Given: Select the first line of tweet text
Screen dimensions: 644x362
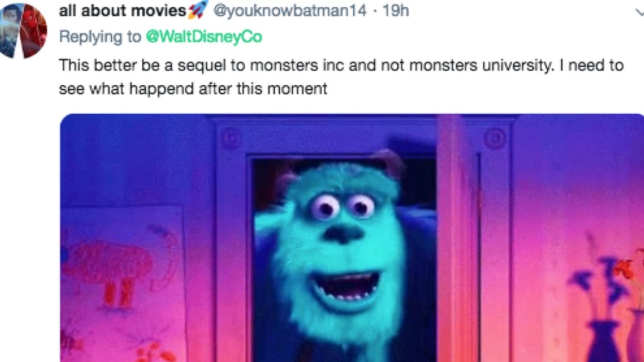Looking at the screenshot, I should click(x=341, y=65).
